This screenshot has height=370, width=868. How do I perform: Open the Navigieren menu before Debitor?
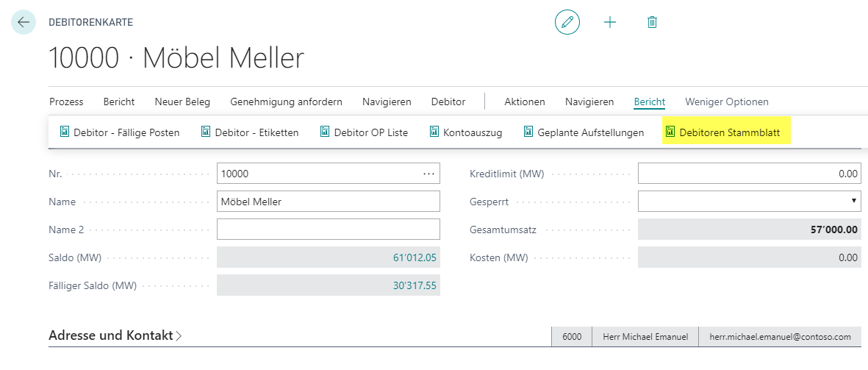point(387,102)
